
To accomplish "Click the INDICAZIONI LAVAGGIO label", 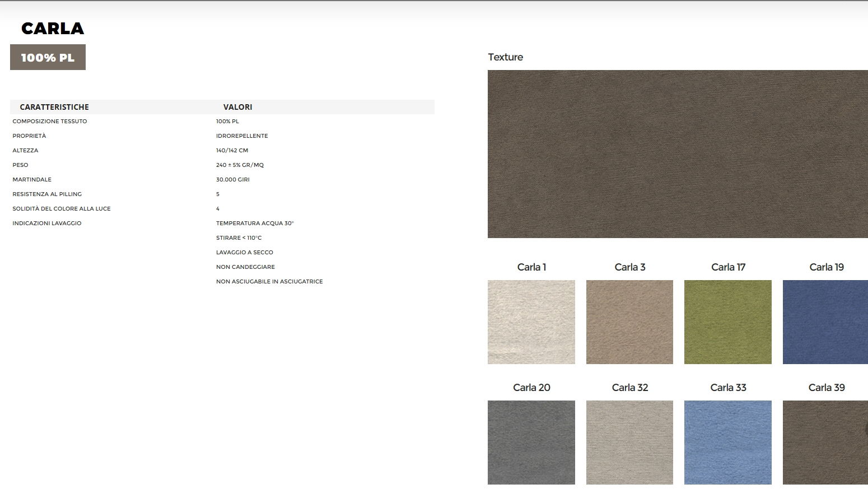I will (x=47, y=224).
